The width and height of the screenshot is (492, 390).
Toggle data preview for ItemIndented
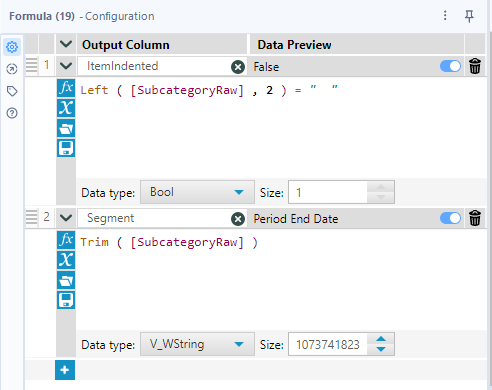pyautogui.click(x=450, y=66)
